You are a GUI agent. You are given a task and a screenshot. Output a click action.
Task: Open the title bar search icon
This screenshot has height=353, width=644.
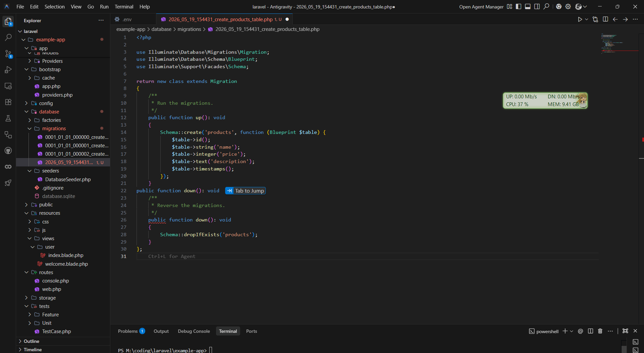(546, 6)
